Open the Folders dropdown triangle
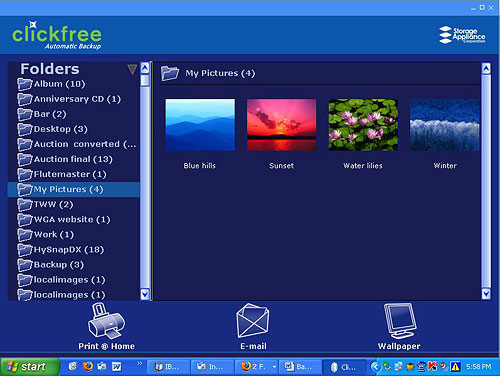 [x=132, y=69]
